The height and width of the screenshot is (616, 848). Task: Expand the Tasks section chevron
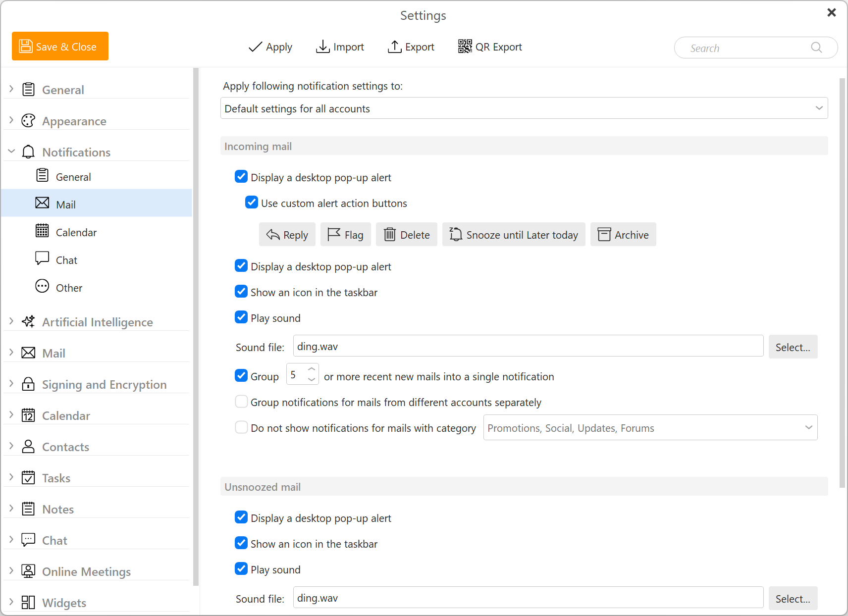[11, 477]
